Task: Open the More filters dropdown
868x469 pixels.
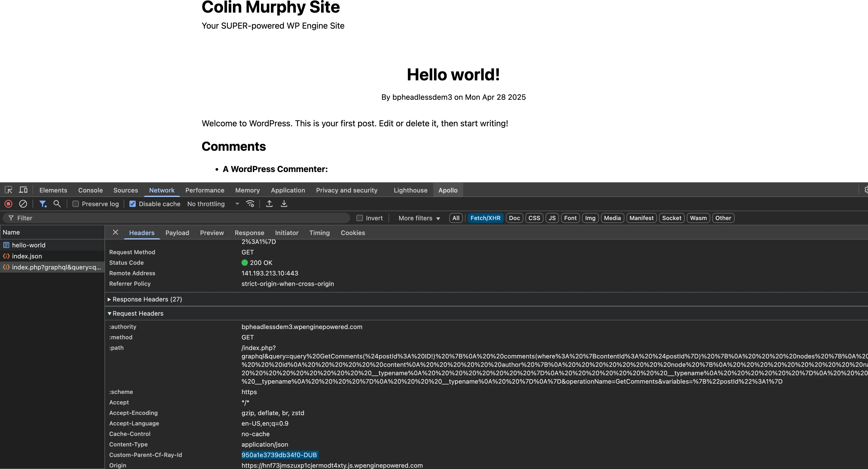Action: [419, 218]
